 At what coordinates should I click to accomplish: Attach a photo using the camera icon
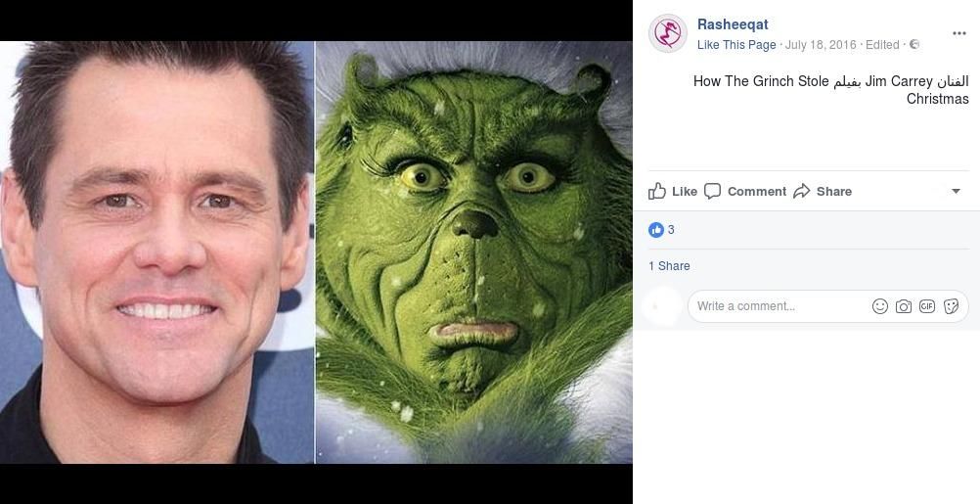[x=904, y=306]
